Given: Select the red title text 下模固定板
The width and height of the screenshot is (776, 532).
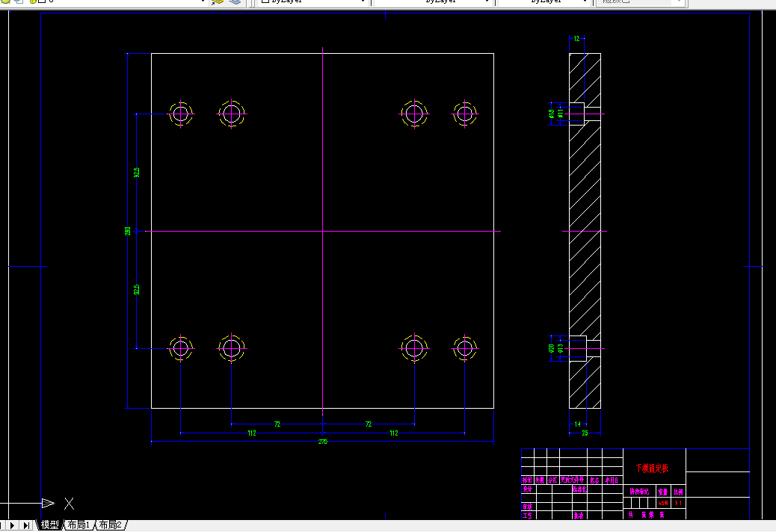Looking at the screenshot, I should [653, 468].
